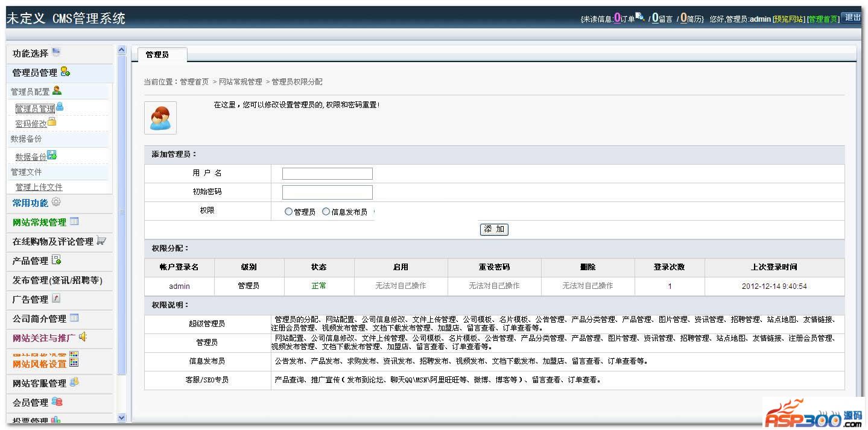Click the color grid icon beside 网站风格设置
The width and height of the screenshot is (868, 430).
pos(74,362)
